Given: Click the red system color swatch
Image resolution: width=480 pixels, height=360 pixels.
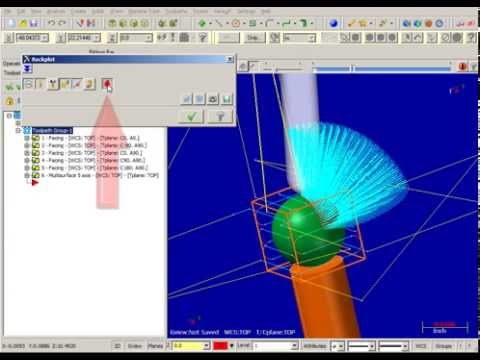Looking at the screenshot, I should [x=220, y=346].
